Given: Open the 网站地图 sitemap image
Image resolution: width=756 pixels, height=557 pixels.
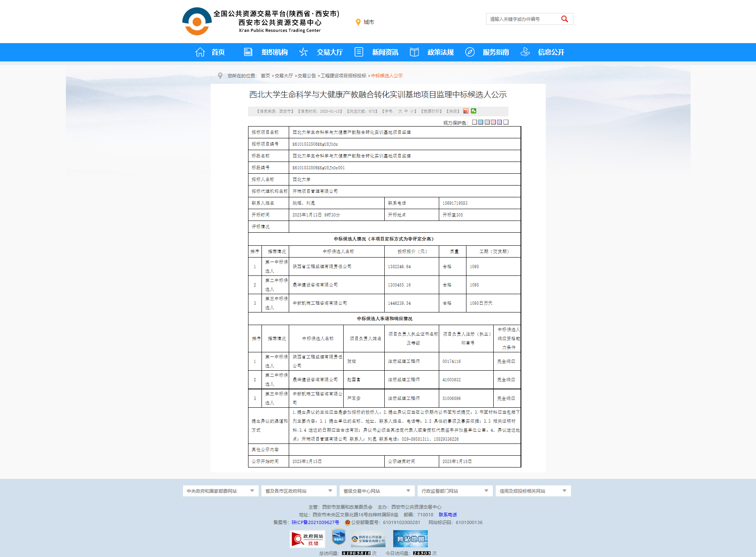Looking at the screenshot, I should [x=410, y=539].
